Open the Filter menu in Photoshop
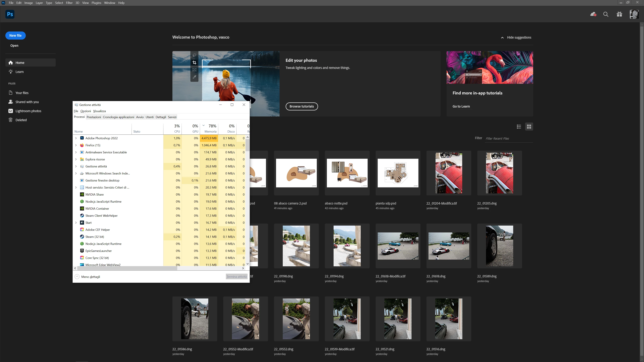The image size is (644, 362). point(69,3)
